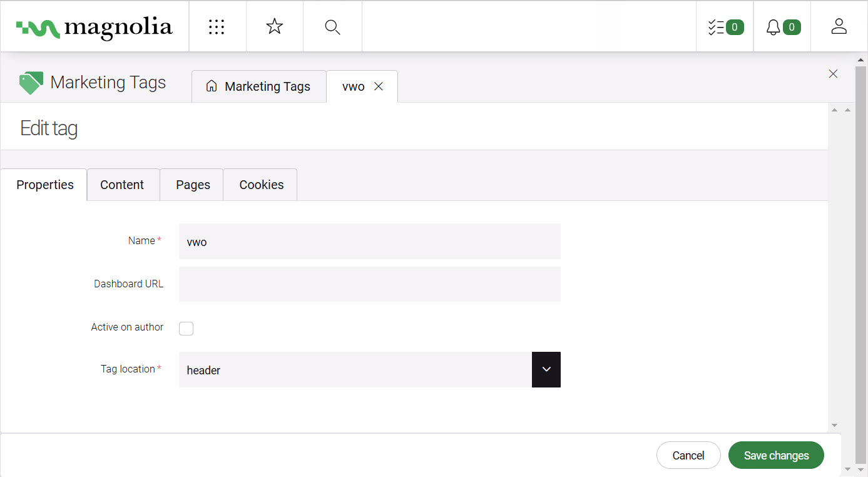Open the search magnifier icon
The height and width of the screenshot is (477, 868).
(x=332, y=27)
